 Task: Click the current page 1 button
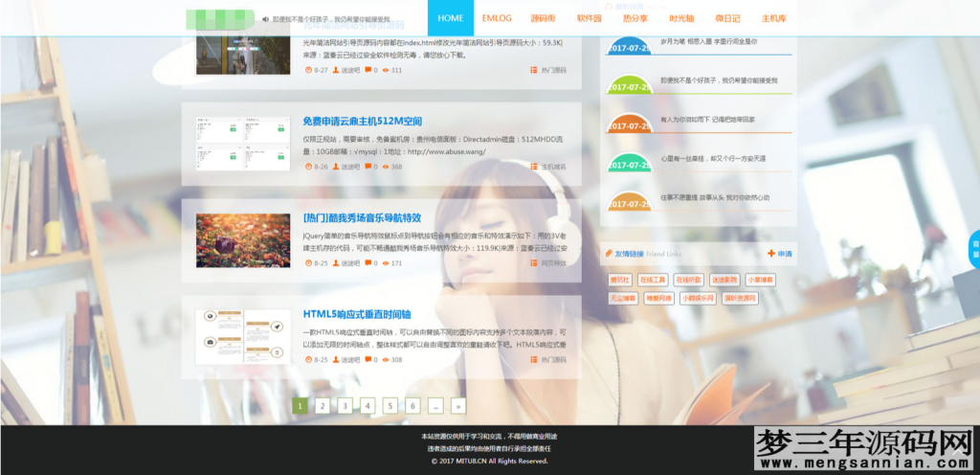pyautogui.click(x=300, y=406)
